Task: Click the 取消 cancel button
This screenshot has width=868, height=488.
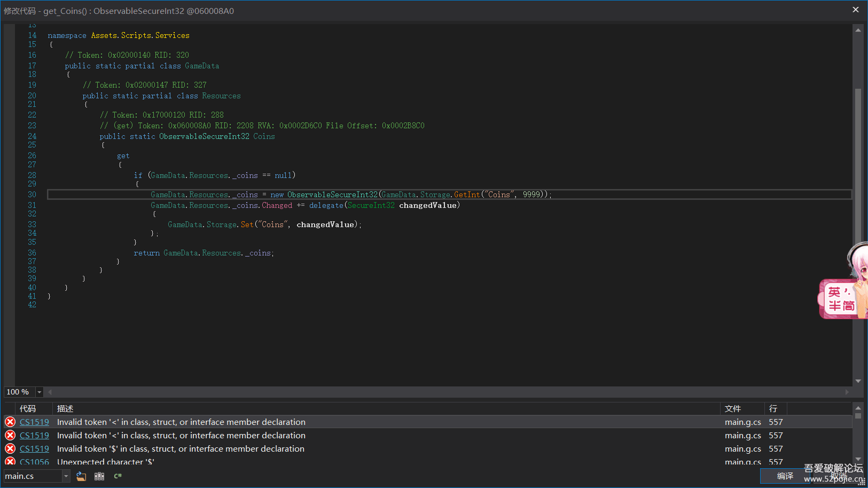Action: click(839, 476)
